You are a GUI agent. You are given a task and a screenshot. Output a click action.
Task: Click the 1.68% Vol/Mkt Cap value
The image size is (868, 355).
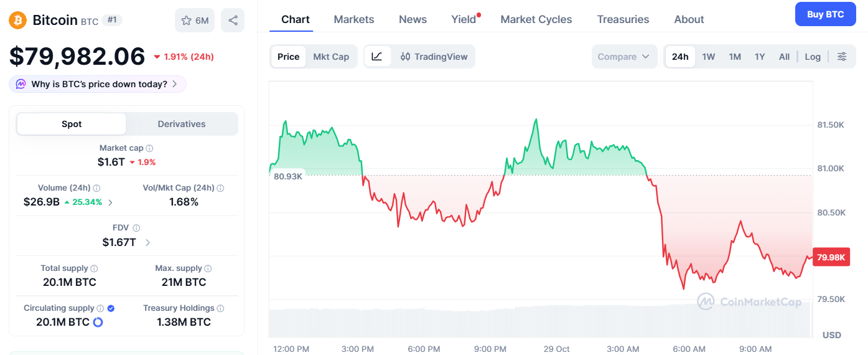[x=184, y=202]
